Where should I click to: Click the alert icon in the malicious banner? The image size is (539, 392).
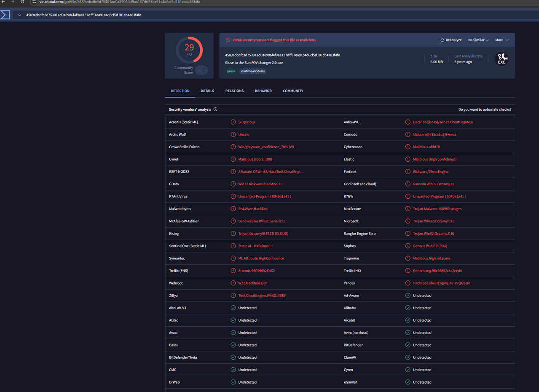(x=228, y=40)
